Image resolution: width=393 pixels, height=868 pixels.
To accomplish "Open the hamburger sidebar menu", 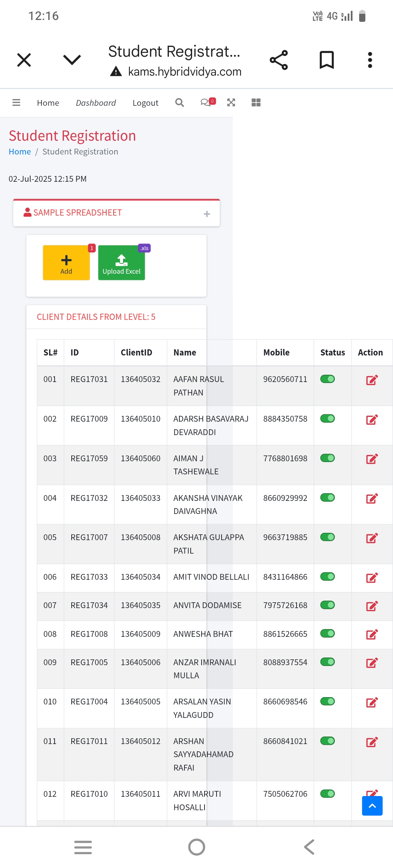I will click(16, 103).
